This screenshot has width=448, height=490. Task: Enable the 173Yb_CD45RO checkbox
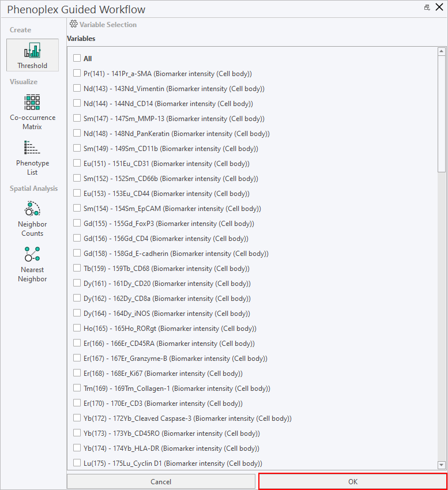77,433
